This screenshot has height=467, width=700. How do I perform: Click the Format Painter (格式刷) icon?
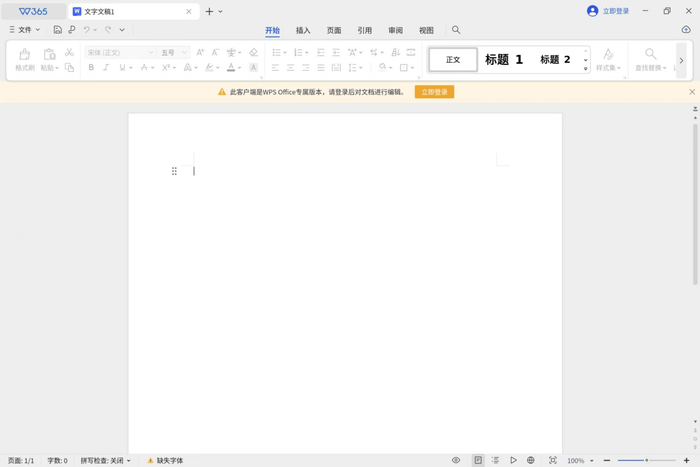(24, 58)
